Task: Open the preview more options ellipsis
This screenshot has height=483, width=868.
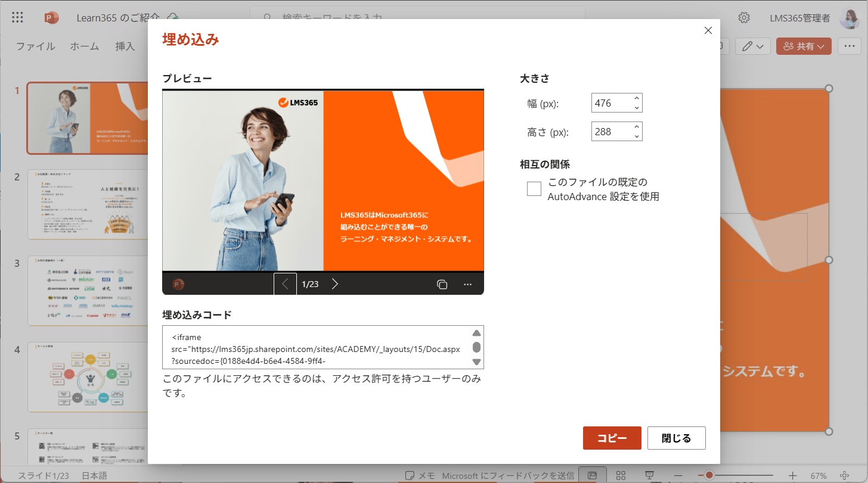Action: tap(468, 284)
